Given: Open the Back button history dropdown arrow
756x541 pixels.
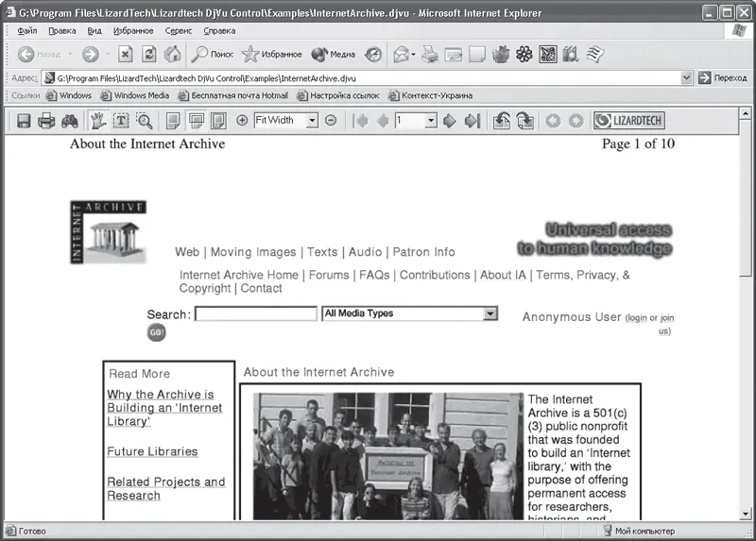Looking at the screenshot, I should click(70, 54).
